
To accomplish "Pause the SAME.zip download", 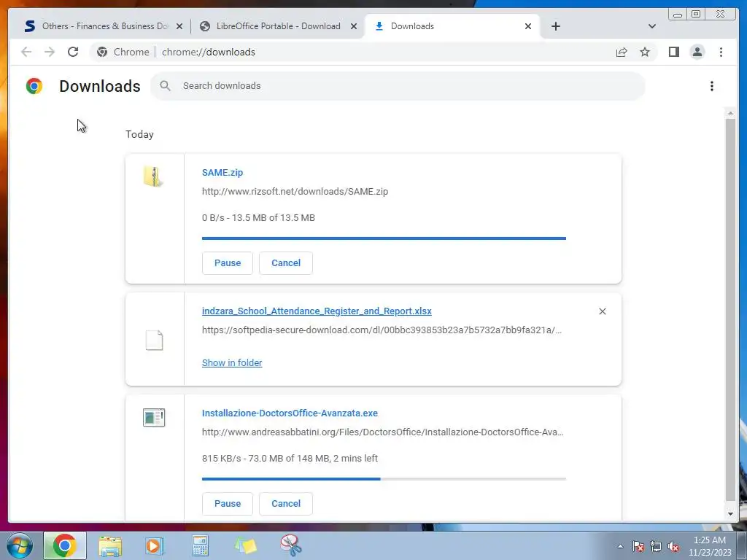I will tap(228, 262).
